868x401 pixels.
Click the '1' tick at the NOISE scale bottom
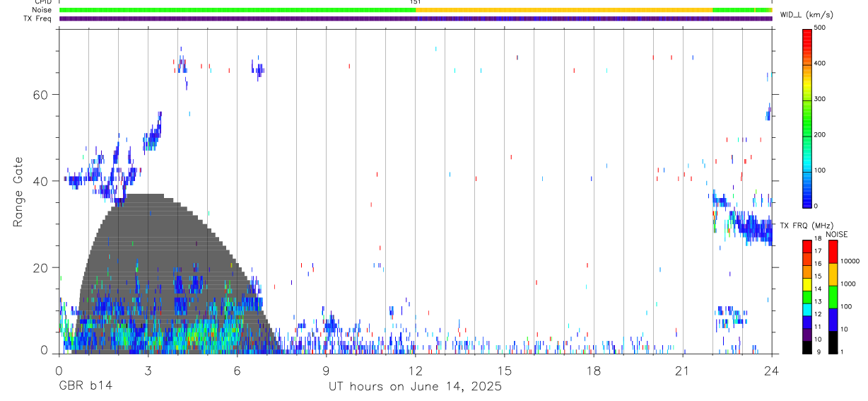point(841,351)
